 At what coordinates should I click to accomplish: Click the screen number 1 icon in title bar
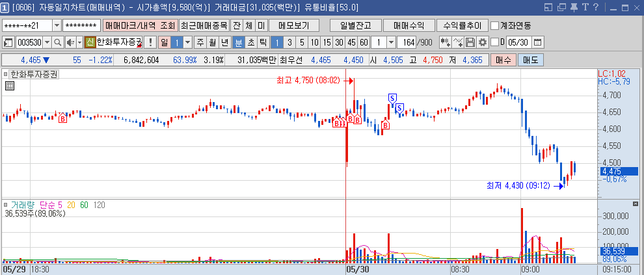tap(5, 7)
